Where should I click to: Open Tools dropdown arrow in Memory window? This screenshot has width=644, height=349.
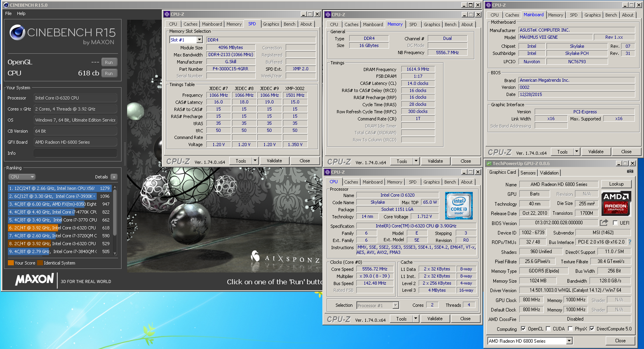coord(416,161)
